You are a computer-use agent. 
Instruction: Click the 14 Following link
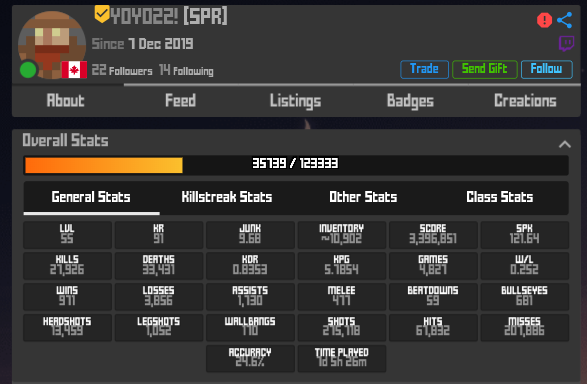186,70
